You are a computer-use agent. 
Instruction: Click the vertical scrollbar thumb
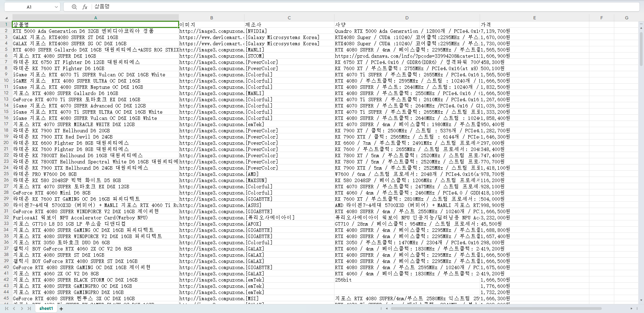point(642,48)
